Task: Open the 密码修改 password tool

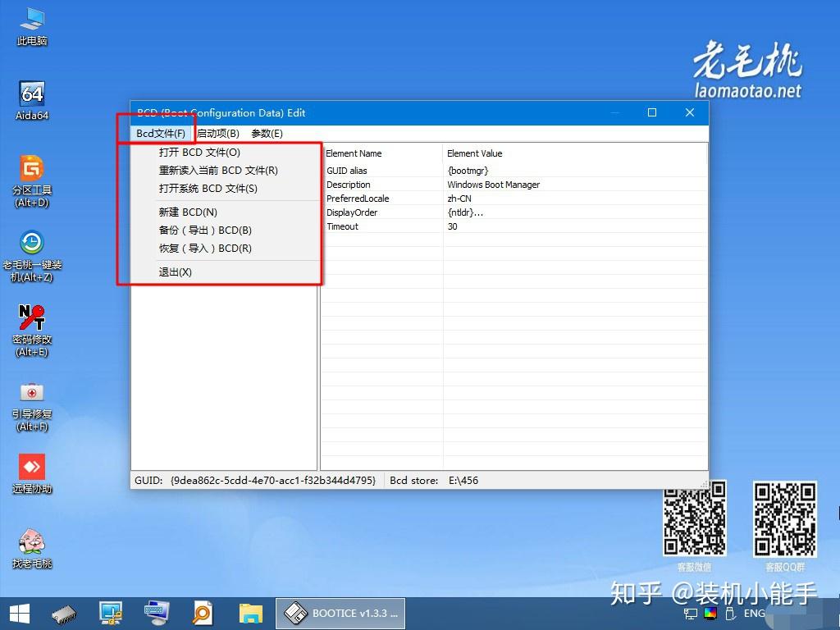Action: (31, 320)
